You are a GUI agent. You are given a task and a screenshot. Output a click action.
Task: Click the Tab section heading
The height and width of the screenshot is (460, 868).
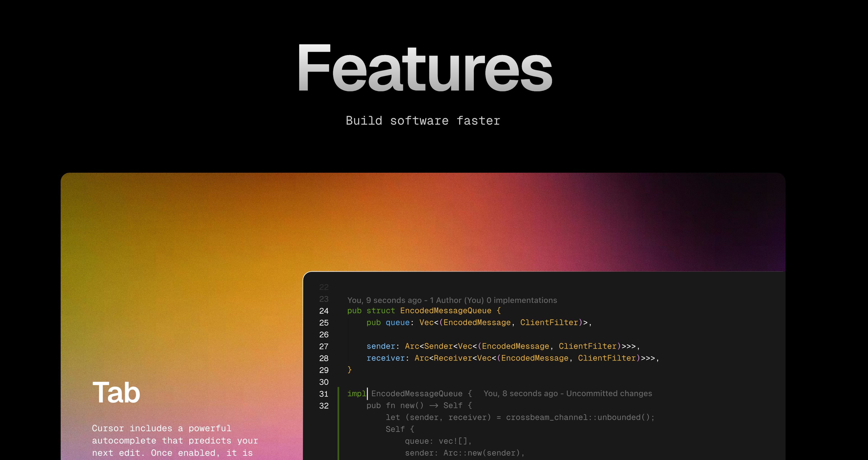pyautogui.click(x=116, y=392)
